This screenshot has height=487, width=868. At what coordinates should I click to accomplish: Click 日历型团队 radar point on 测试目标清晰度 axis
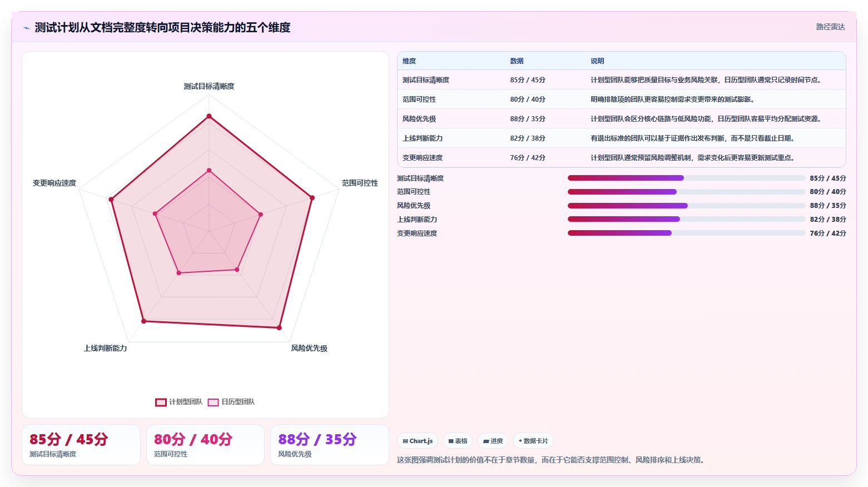[x=209, y=170]
